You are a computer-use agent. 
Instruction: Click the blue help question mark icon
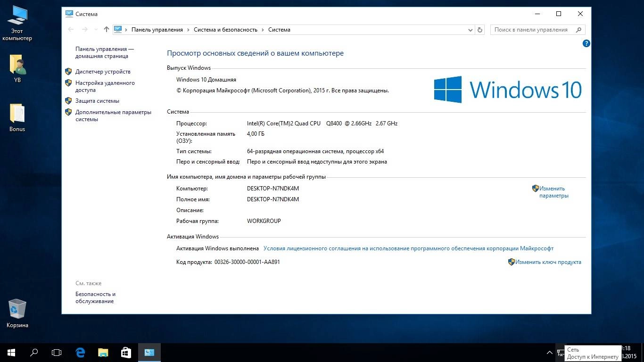[586, 43]
